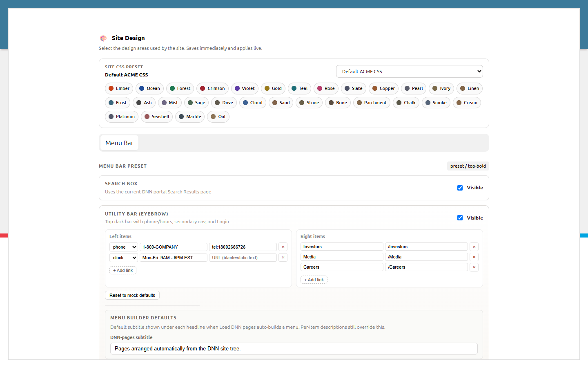The width and height of the screenshot is (588, 368).
Task: Pick the Teal color preset
Action: pyautogui.click(x=299, y=88)
